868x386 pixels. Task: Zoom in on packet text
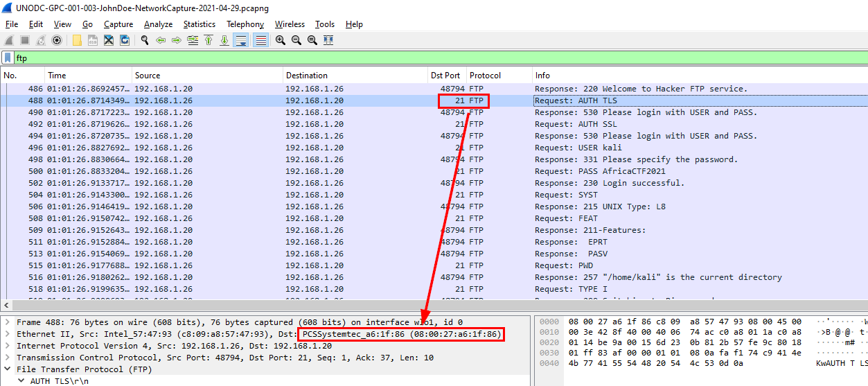point(280,40)
